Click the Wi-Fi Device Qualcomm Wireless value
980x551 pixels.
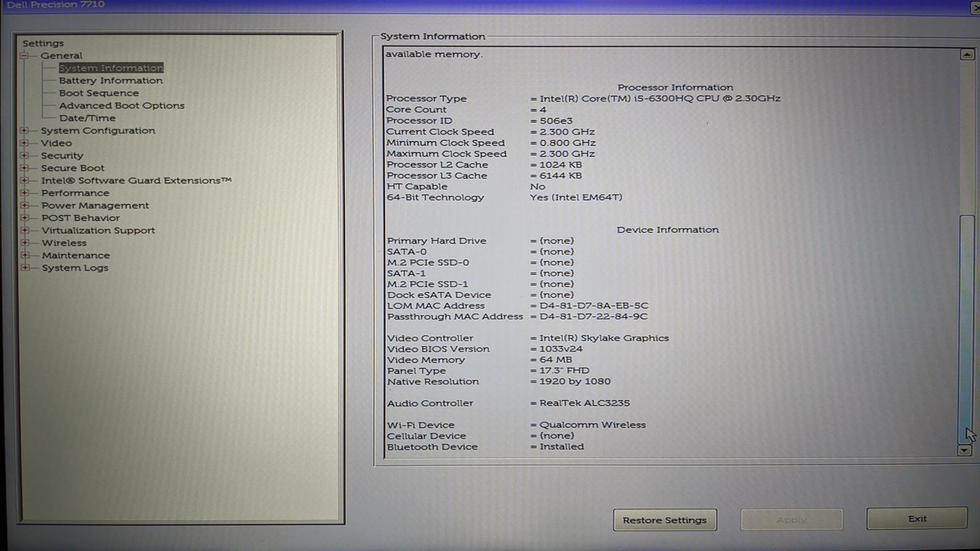point(592,425)
